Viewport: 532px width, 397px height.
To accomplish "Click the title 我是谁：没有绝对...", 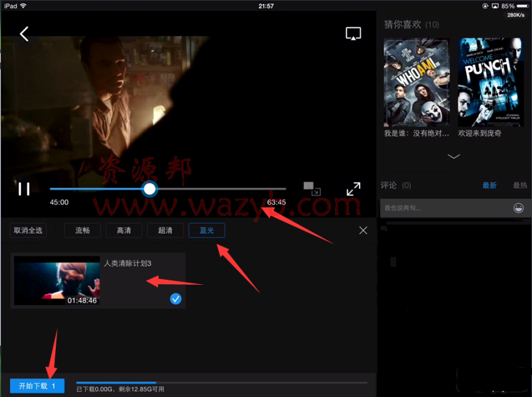I will tap(416, 133).
